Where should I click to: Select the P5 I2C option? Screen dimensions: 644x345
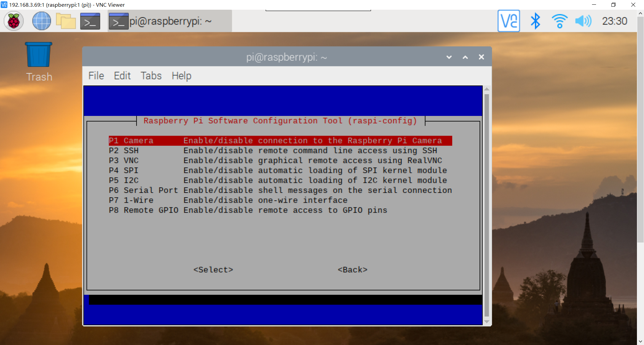[280, 181]
